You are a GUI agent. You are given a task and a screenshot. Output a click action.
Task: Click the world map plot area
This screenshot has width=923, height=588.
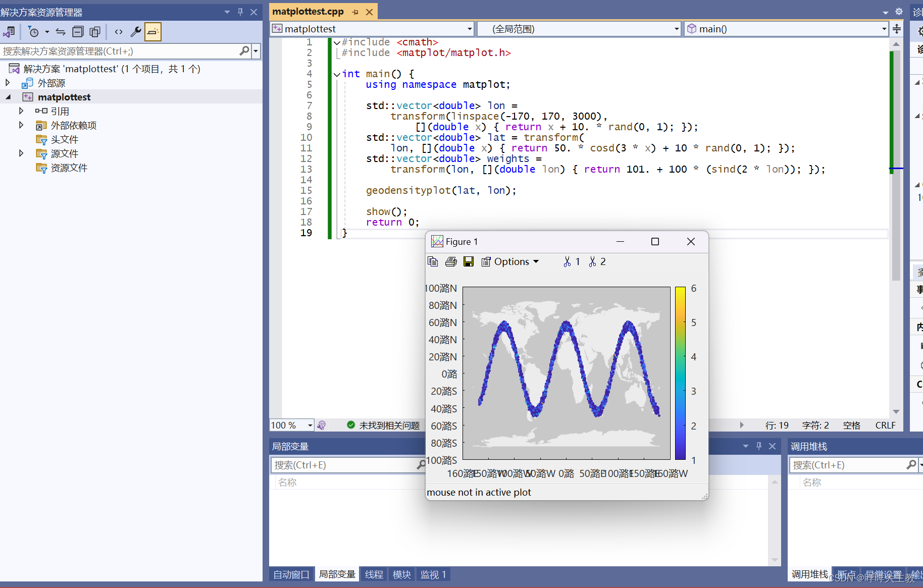tap(567, 373)
